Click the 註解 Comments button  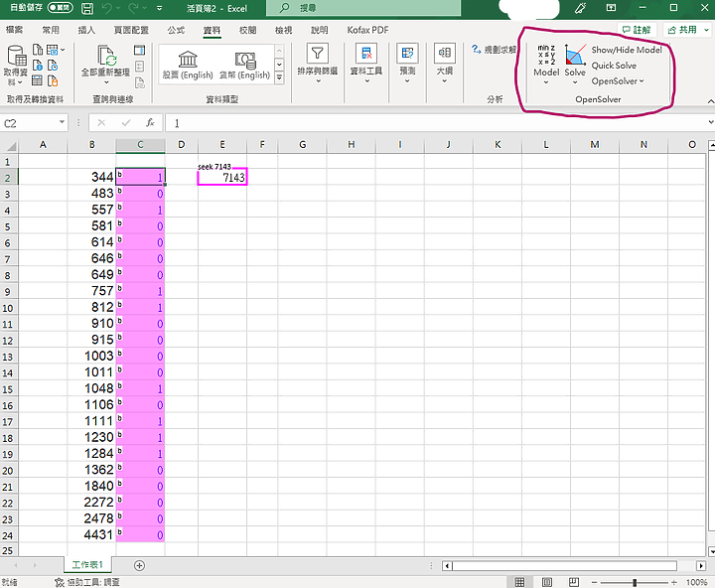coord(637,30)
